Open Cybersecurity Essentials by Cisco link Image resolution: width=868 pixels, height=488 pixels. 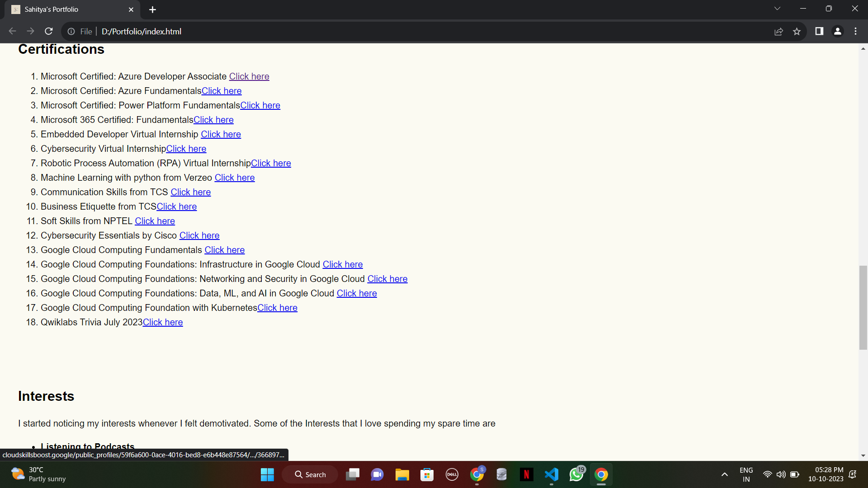pos(199,235)
